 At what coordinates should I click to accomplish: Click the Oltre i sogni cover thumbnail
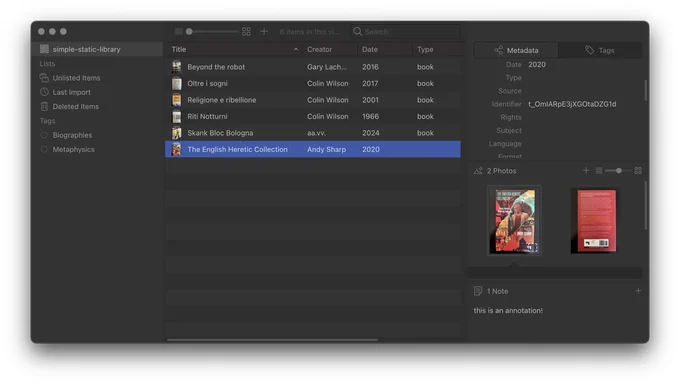177,84
